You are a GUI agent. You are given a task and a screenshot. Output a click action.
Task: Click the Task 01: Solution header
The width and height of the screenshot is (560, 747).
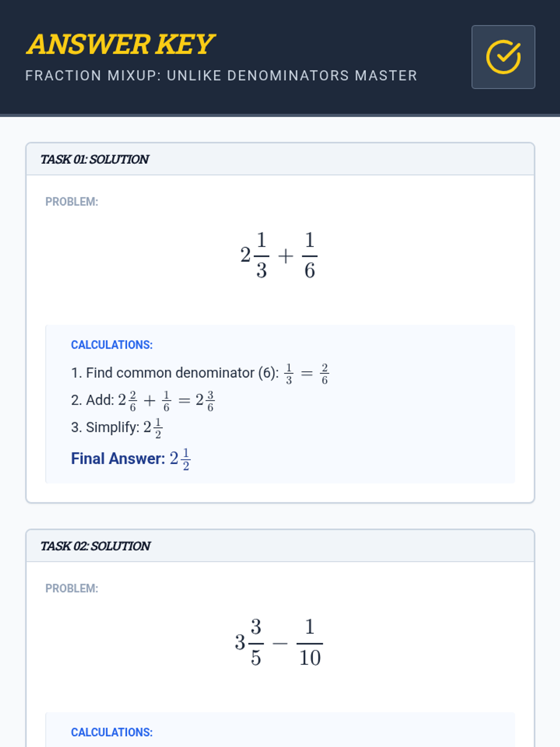pos(95,160)
